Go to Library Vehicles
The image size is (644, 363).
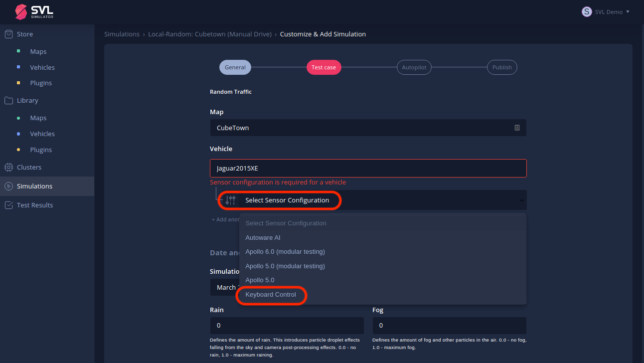[42, 134]
